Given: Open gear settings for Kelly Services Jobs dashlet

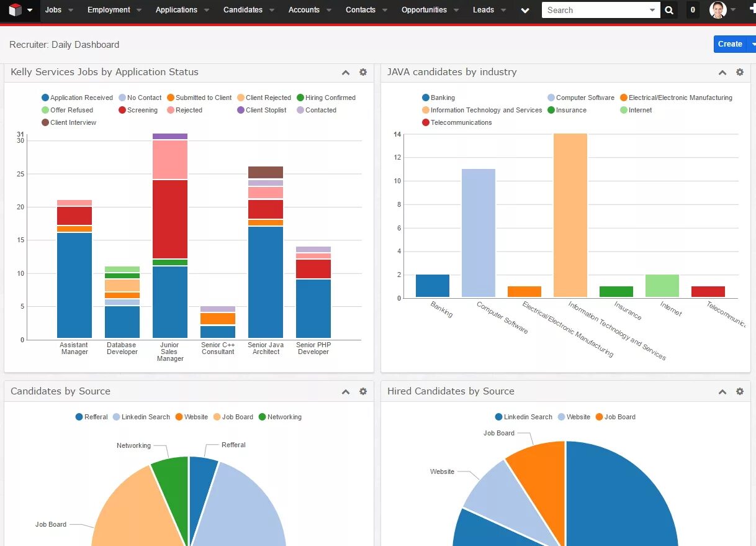Looking at the screenshot, I should (x=363, y=72).
